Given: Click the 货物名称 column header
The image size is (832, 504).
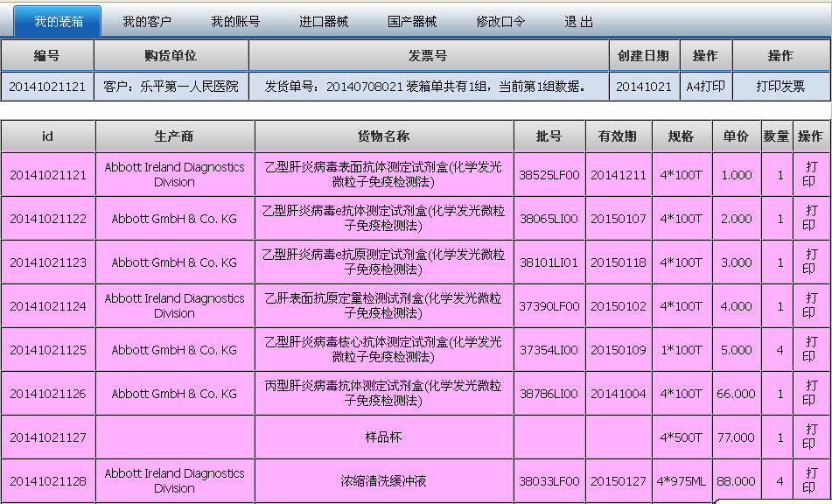Looking at the screenshot, I should [384, 136].
